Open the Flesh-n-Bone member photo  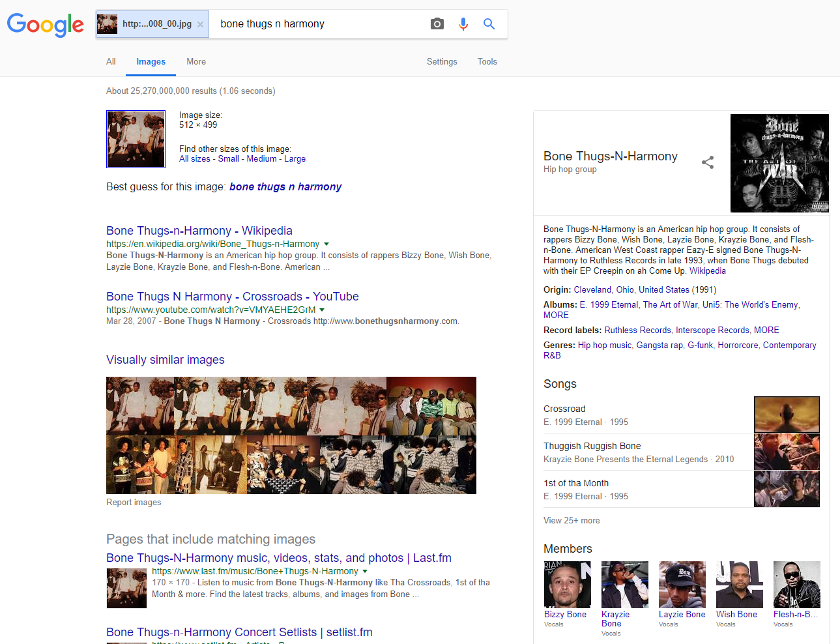pos(797,585)
